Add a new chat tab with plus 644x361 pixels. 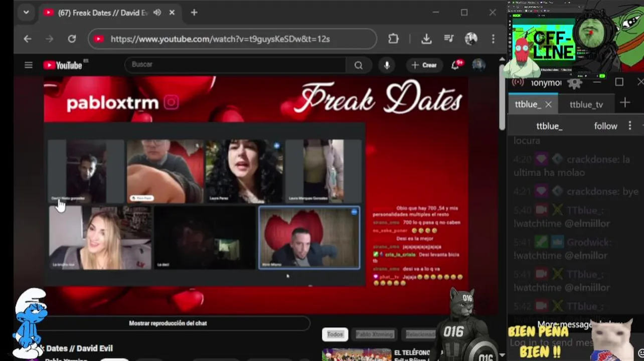(x=625, y=103)
